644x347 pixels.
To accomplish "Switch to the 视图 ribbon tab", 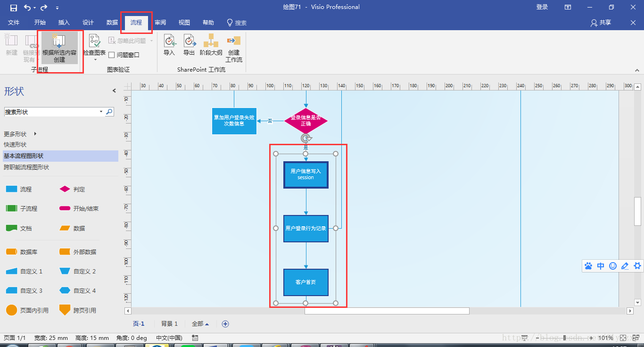I will [x=184, y=23].
